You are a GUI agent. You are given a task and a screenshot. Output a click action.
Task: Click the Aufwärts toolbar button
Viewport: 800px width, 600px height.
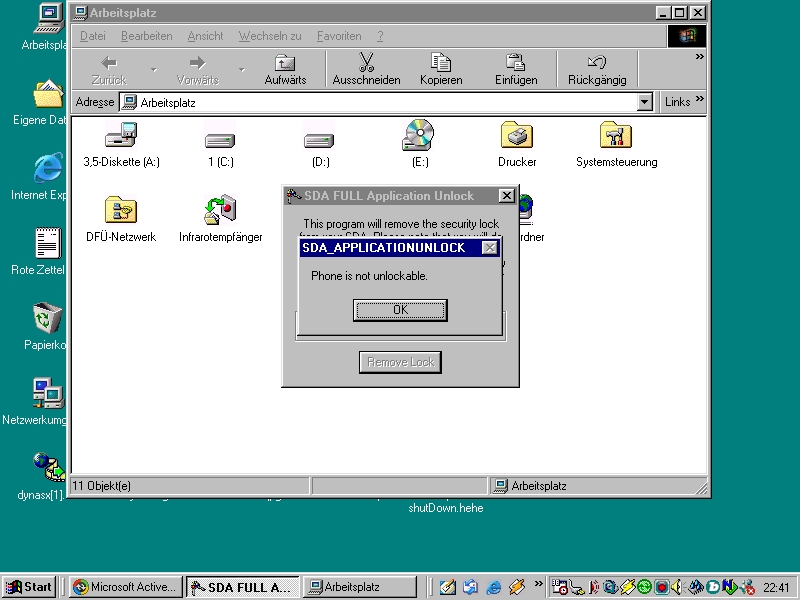(x=285, y=69)
